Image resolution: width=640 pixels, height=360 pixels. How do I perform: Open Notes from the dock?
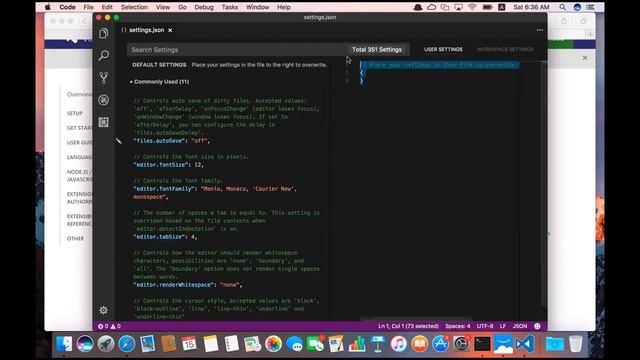[211, 344]
